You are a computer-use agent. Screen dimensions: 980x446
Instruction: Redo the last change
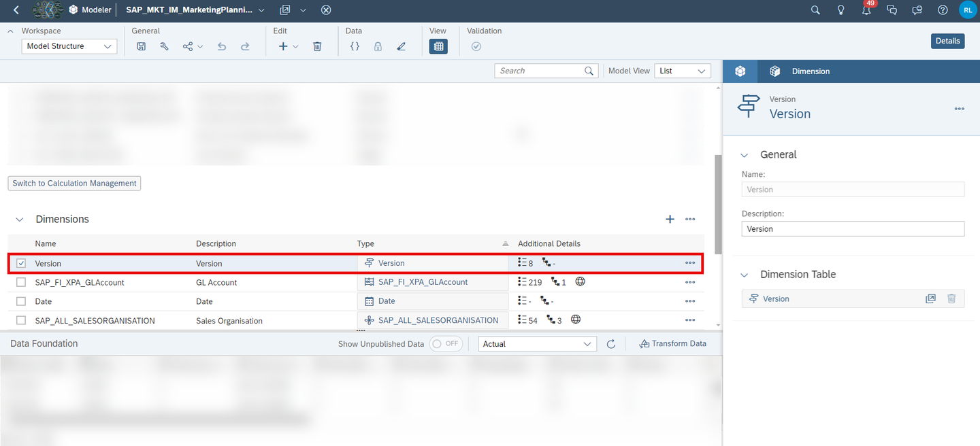pyautogui.click(x=245, y=46)
